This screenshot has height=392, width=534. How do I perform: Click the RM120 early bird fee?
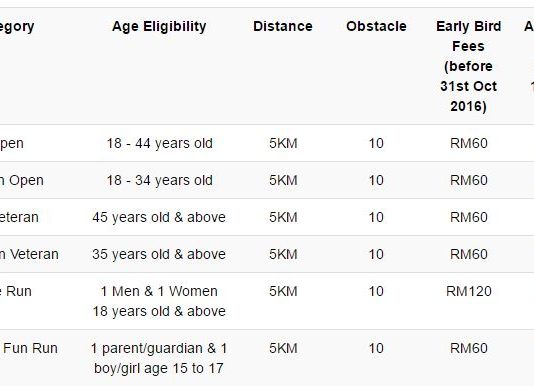pyautogui.click(x=469, y=291)
